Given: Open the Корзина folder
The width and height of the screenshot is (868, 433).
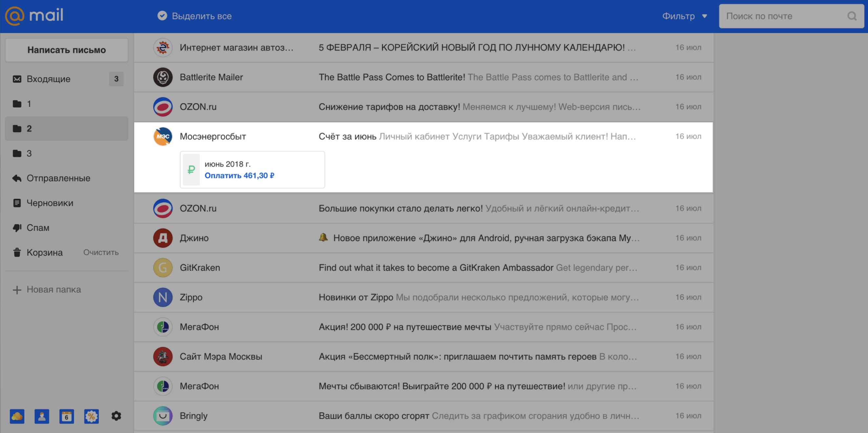Looking at the screenshot, I should coord(44,253).
